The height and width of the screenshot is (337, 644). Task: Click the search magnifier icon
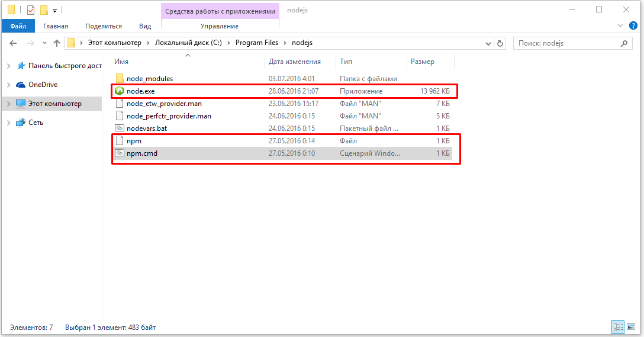tap(624, 43)
